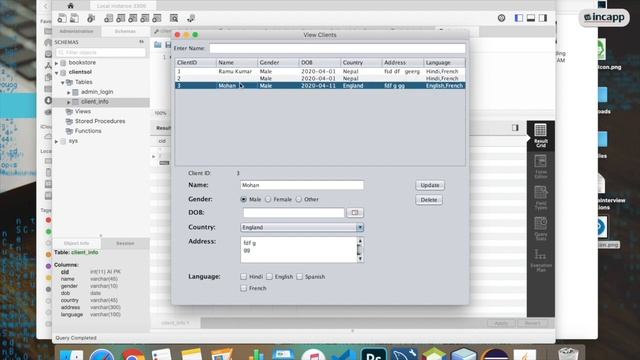The width and height of the screenshot is (640, 360).
Task: Open Photoshop from the dock
Action: [374, 354]
